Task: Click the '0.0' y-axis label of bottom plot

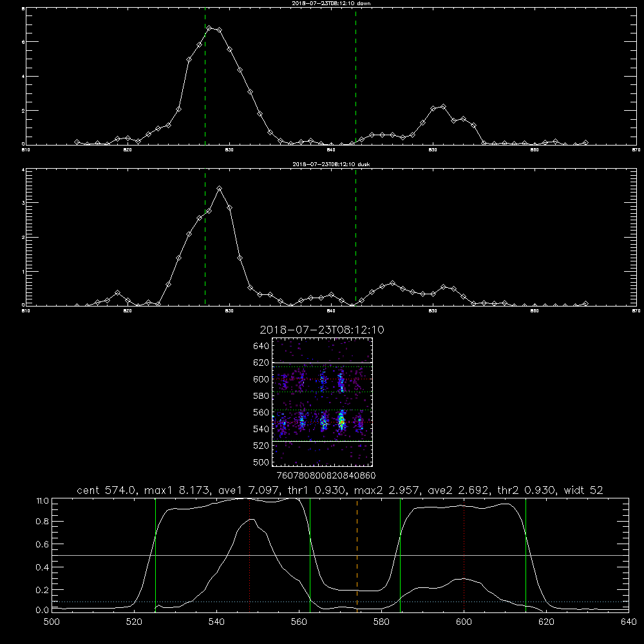Action: coord(43,610)
